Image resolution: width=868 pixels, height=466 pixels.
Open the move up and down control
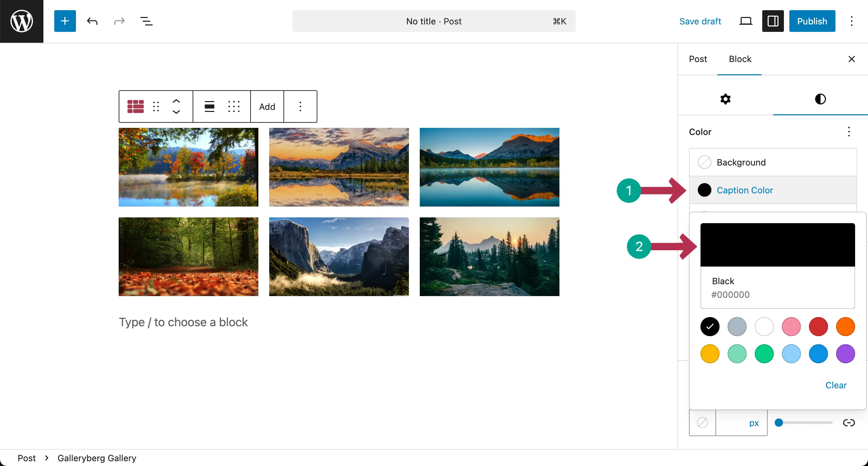coord(176,106)
